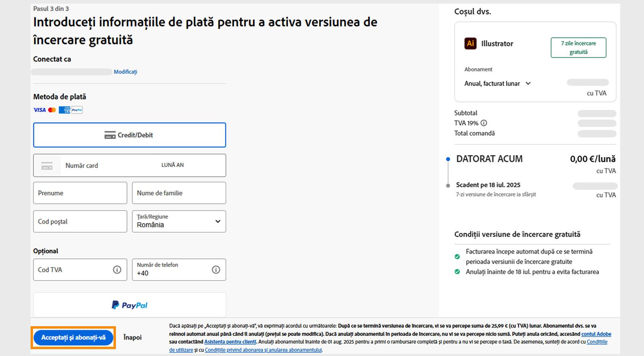
Task: Click into the Prenume field
Action: point(80,193)
